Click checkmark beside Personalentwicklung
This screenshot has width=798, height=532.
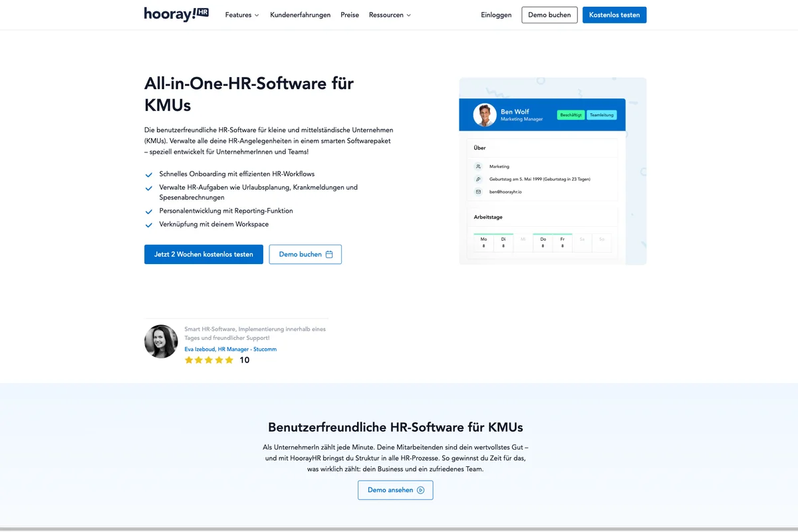coord(148,211)
